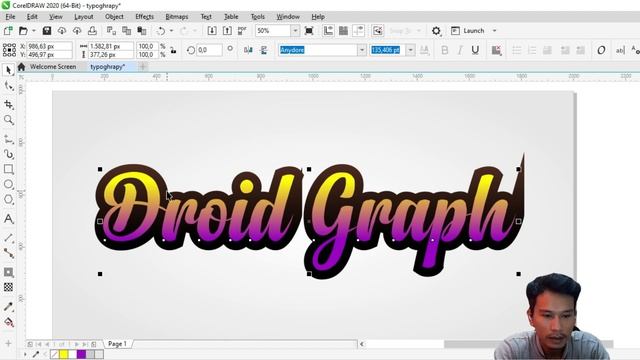Open the Text properties icon
This screenshot has width=640, height=360.
pos(635,50)
